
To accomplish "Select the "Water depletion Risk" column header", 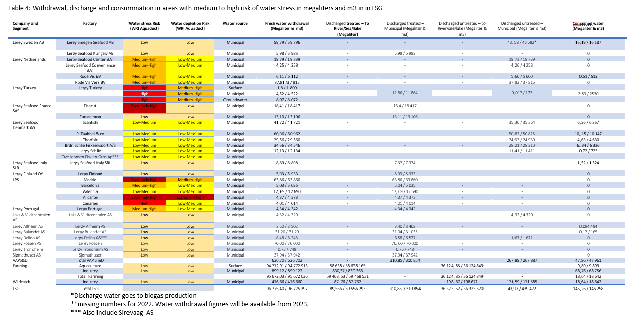I will click(x=190, y=26).
